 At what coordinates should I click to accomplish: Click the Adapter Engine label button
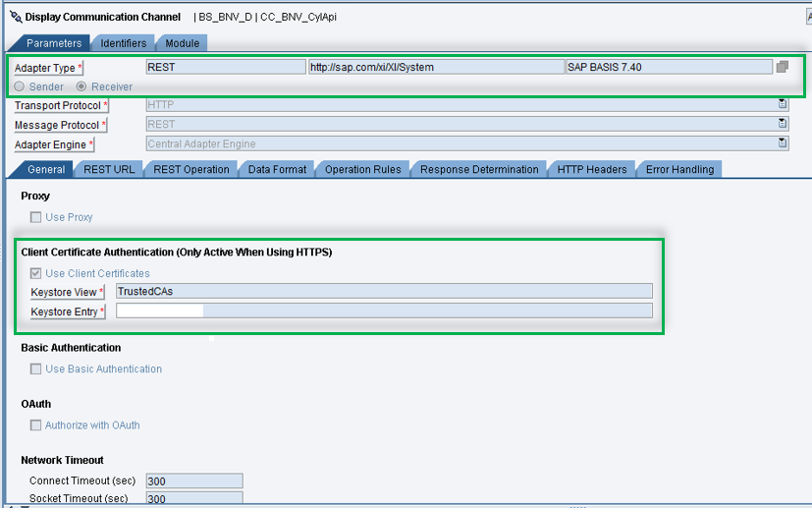[x=54, y=144]
